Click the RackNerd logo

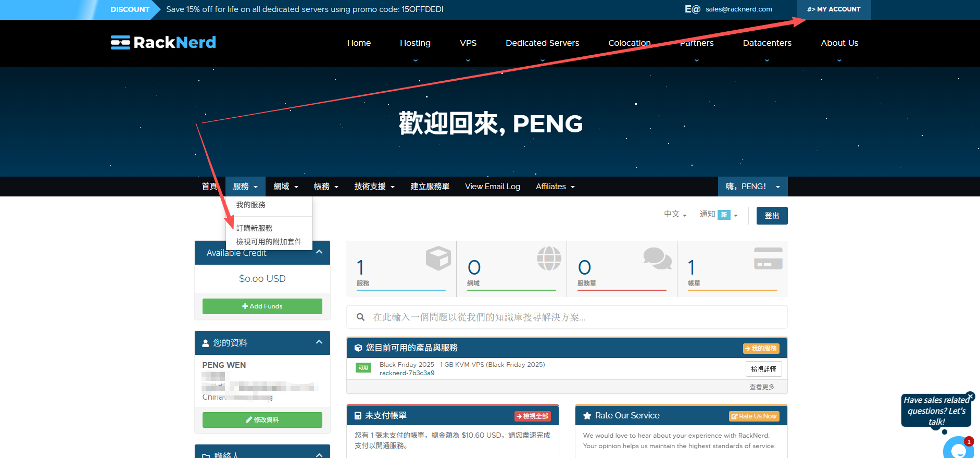click(x=163, y=42)
